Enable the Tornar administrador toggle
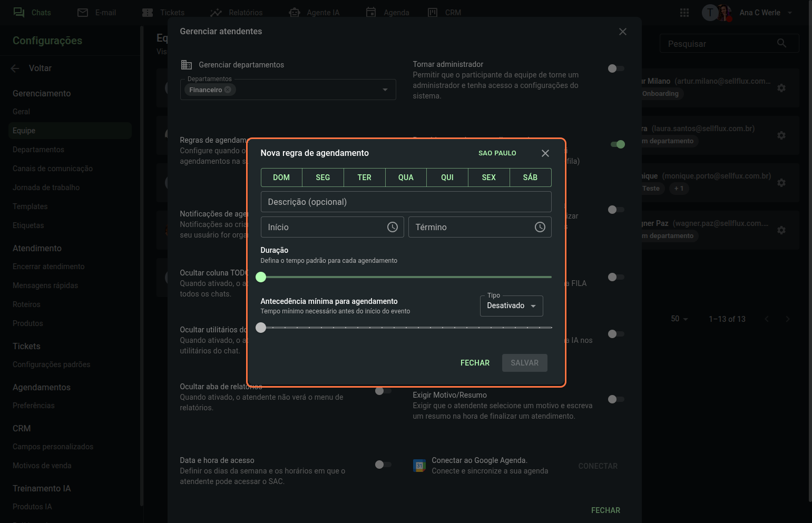Viewport: 812px width, 523px height. click(x=615, y=68)
